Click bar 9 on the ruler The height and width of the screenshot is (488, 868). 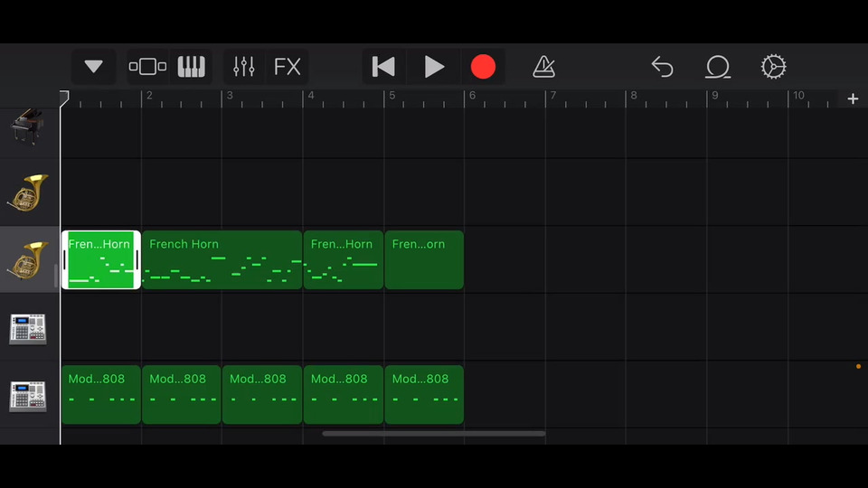click(715, 96)
